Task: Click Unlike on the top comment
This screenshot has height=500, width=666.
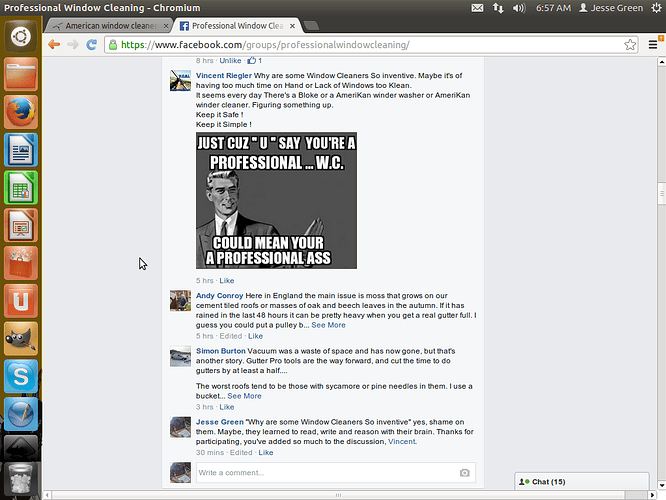Action: tap(230, 61)
